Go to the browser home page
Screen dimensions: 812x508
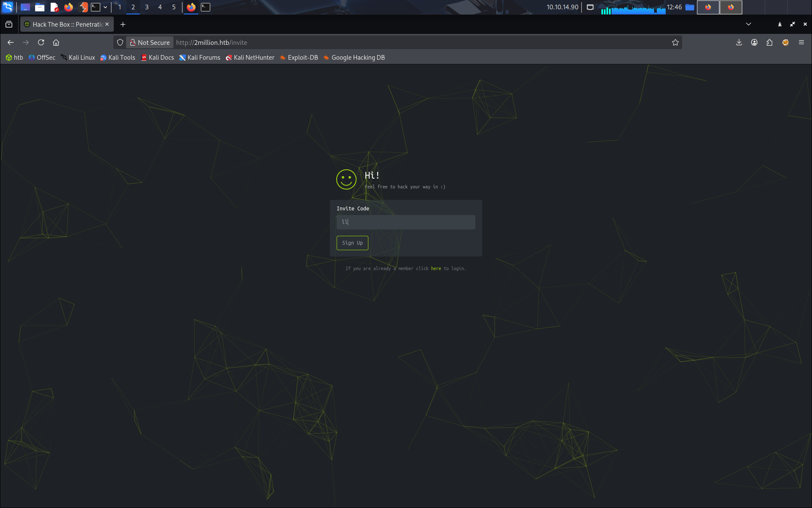[x=56, y=42]
